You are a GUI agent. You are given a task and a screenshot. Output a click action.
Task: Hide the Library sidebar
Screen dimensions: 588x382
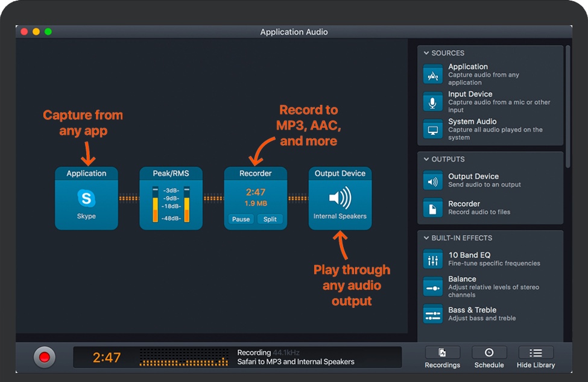coord(536,357)
